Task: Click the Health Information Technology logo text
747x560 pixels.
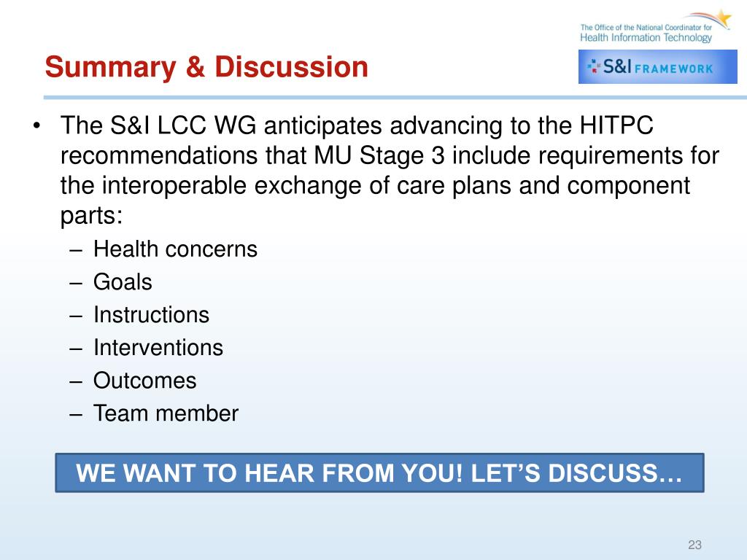Action: coord(646,38)
